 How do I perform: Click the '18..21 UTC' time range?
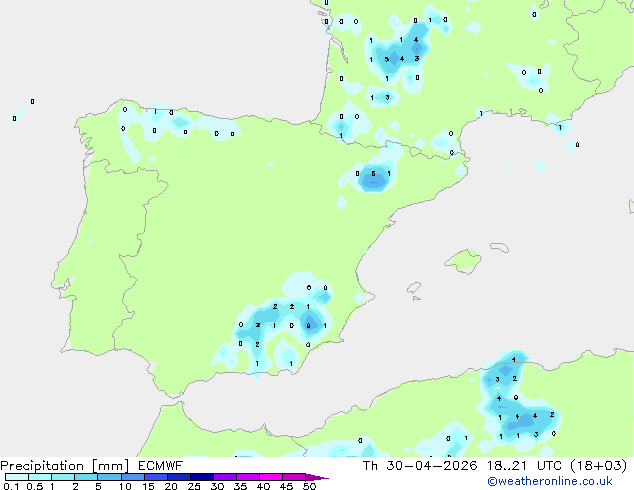tap(524, 466)
